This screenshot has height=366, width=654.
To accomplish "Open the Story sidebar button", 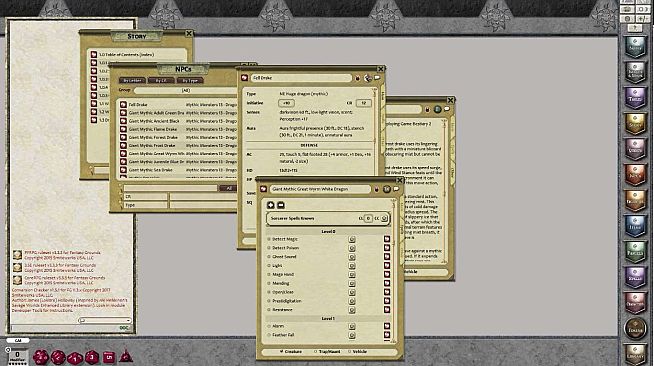I will click(635, 124).
